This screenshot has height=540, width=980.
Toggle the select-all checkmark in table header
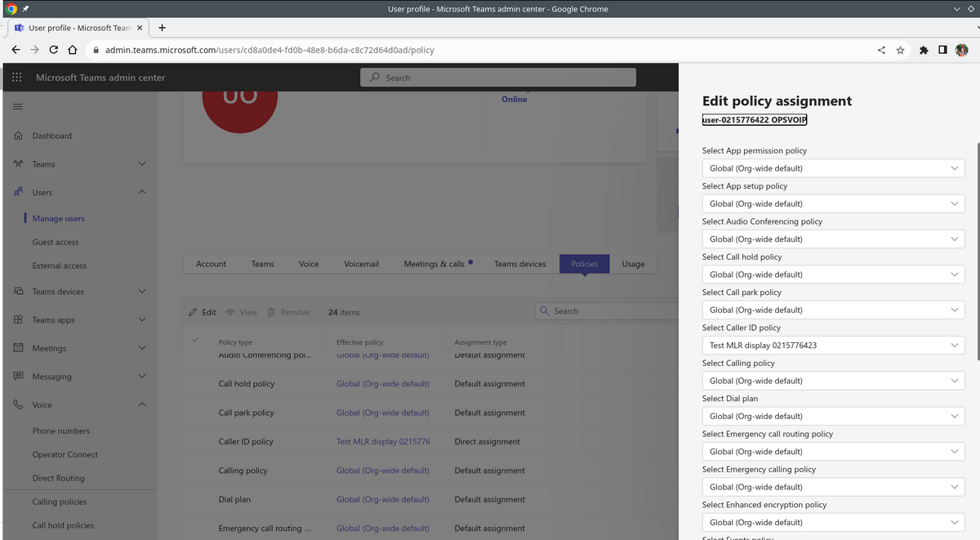coord(194,339)
